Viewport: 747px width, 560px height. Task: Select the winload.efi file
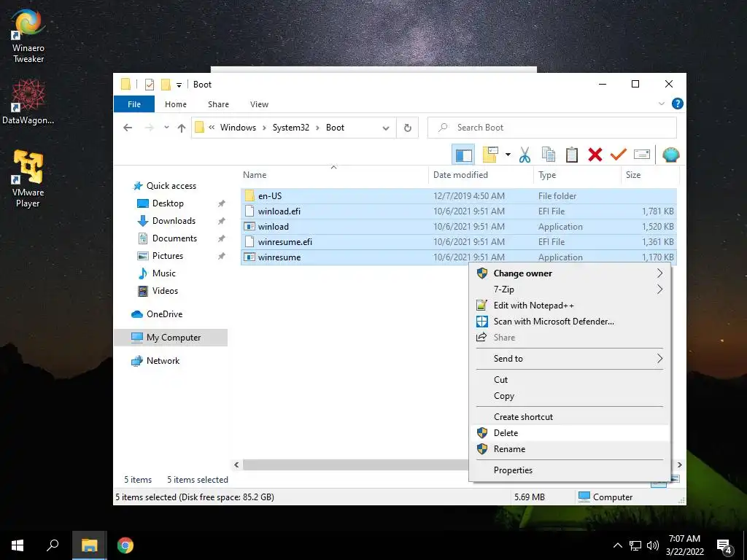458,211
